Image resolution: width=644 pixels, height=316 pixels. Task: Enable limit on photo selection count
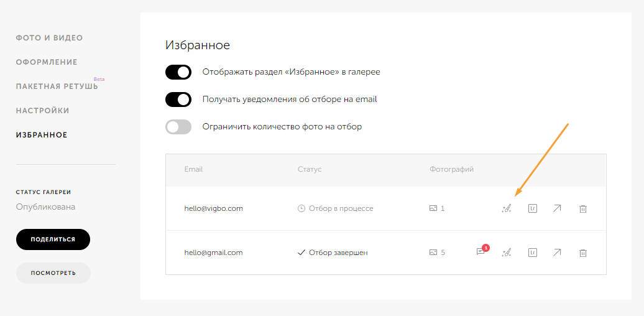click(178, 127)
